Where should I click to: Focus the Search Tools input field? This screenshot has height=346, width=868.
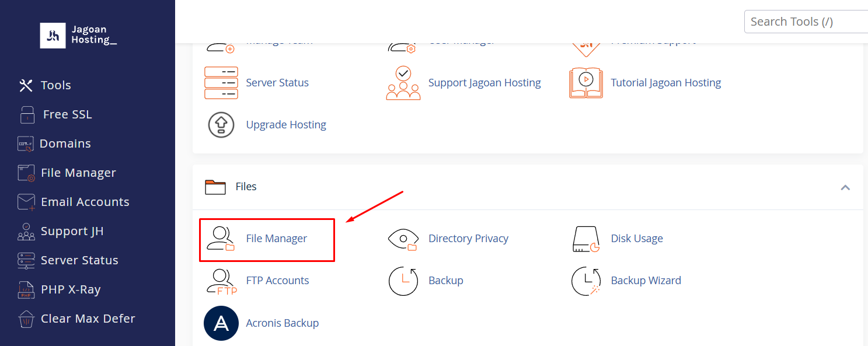(806, 22)
